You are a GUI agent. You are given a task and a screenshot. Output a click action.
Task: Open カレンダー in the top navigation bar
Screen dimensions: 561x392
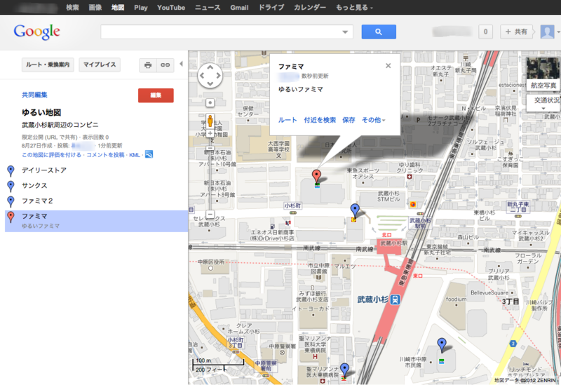tap(310, 7)
